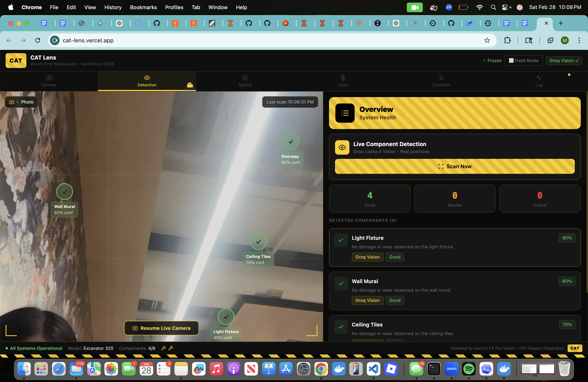Expand the Wall Mural component card
The width and height of the screenshot is (588, 382).
(454, 290)
